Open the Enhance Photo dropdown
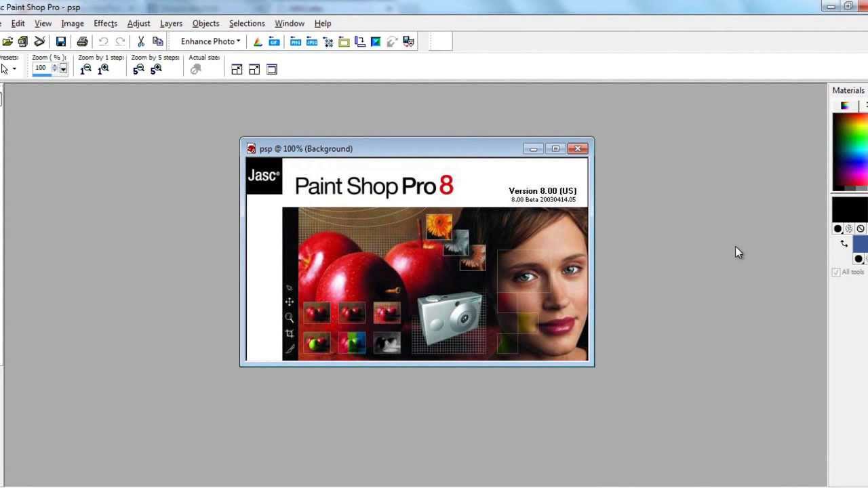The height and width of the screenshot is (488, 868). pos(210,41)
